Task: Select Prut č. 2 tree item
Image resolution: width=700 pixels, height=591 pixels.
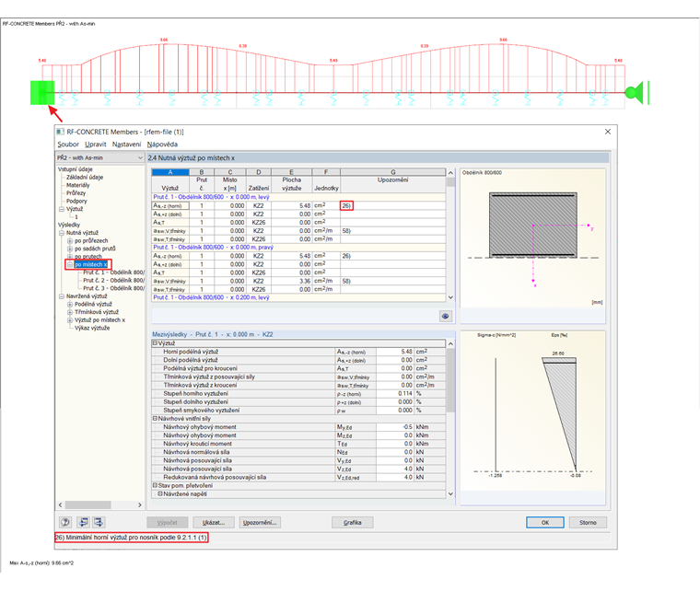Action: pyautogui.click(x=113, y=280)
